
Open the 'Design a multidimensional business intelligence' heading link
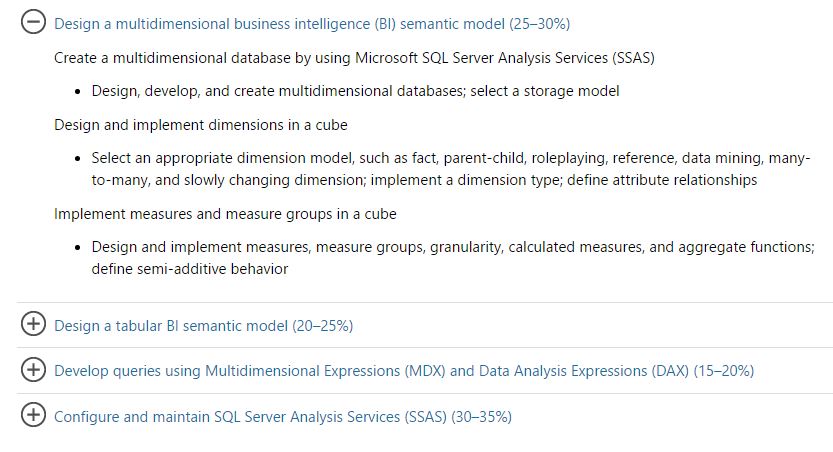312,23
